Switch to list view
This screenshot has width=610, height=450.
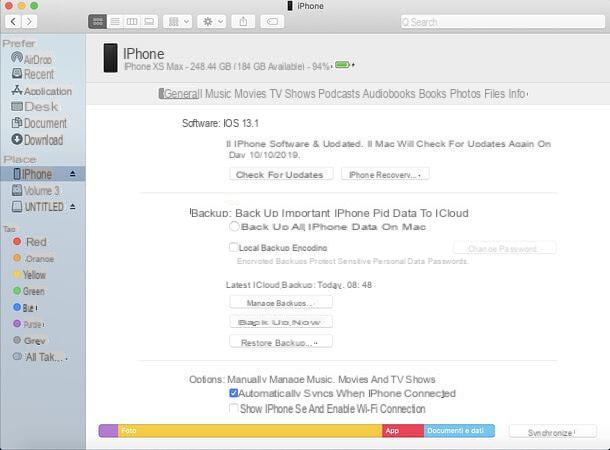115,21
